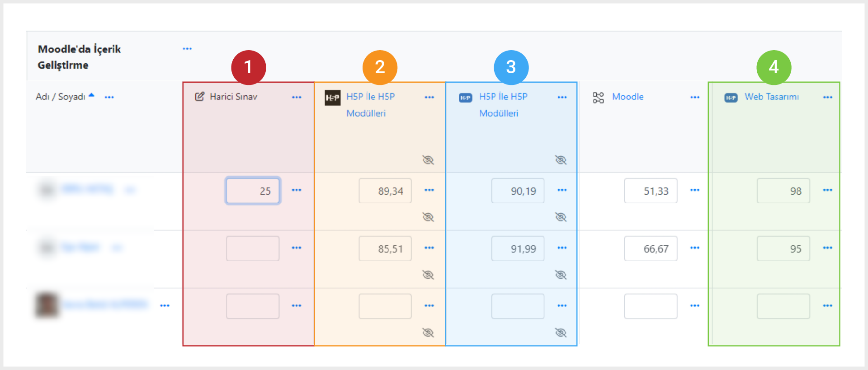Open actions menu for blue-icon H5P column
868x370 pixels.
(x=562, y=97)
